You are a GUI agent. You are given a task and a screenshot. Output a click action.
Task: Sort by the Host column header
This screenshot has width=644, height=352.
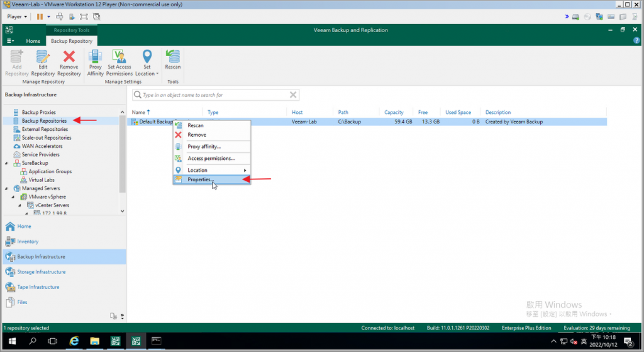297,112
